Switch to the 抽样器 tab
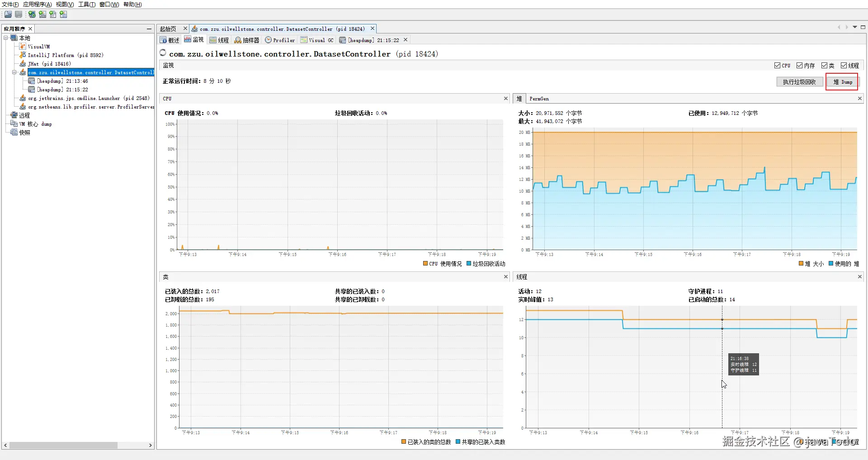The height and width of the screenshot is (460, 868). tap(247, 40)
